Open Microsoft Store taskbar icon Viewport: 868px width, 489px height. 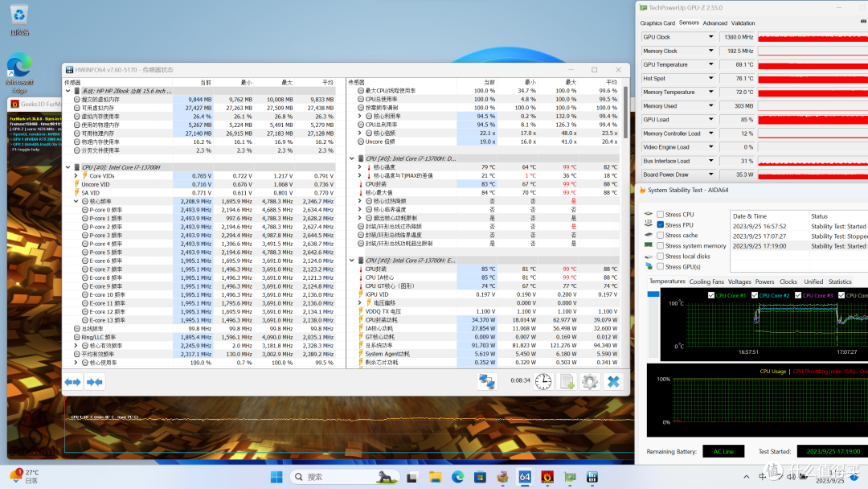click(x=480, y=477)
